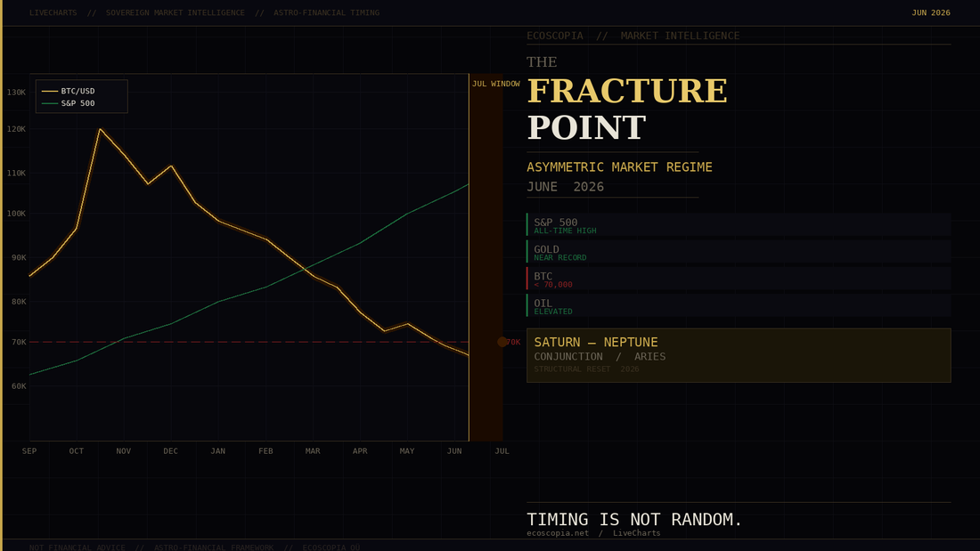The width and height of the screenshot is (980, 551).
Task: Select the GOLD Near Record row
Action: pyautogui.click(x=739, y=252)
